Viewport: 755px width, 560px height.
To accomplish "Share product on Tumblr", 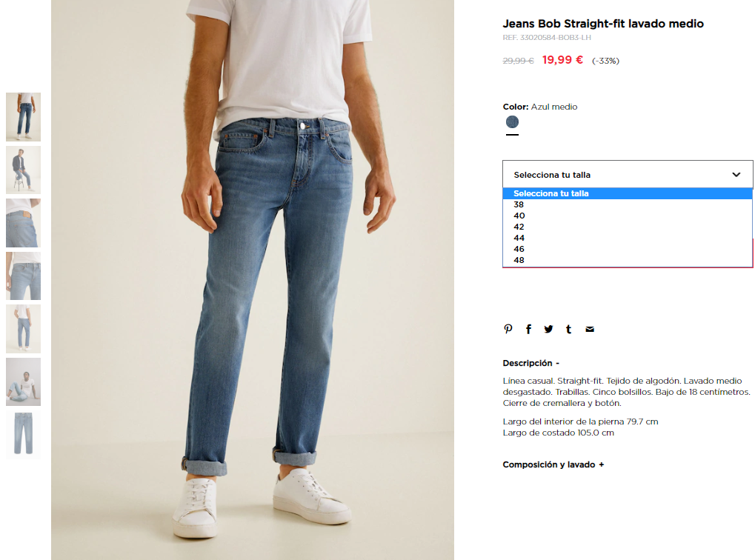I will 568,330.
